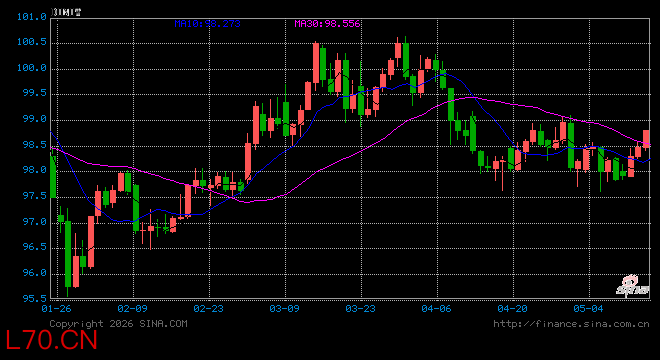660x360 pixels.
Task: Click the 04-06 date label
Action: (x=436, y=309)
